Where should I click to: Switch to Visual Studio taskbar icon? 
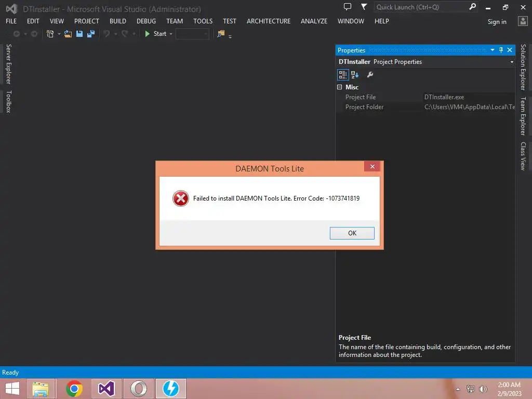tap(106, 389)
